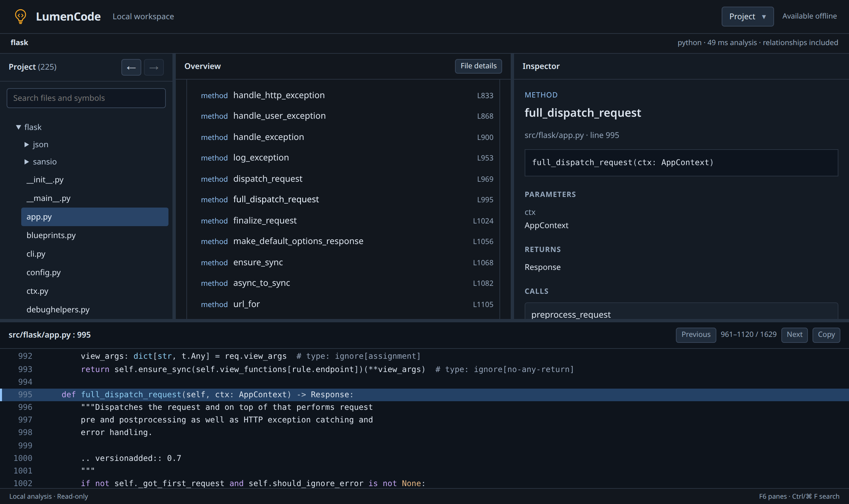849x504 pixels.
Task: Select method full_dispatch_request in Overview
Action: point(347,199)
